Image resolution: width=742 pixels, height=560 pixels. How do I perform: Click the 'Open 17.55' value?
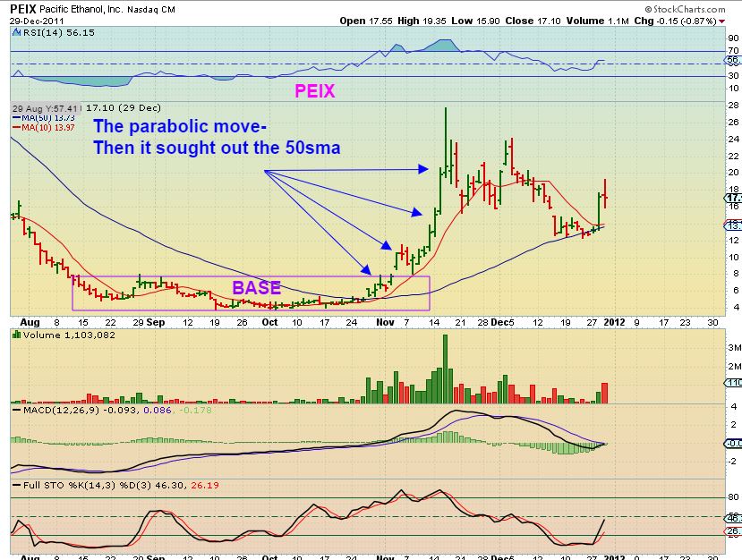click(x=366, y=21)
